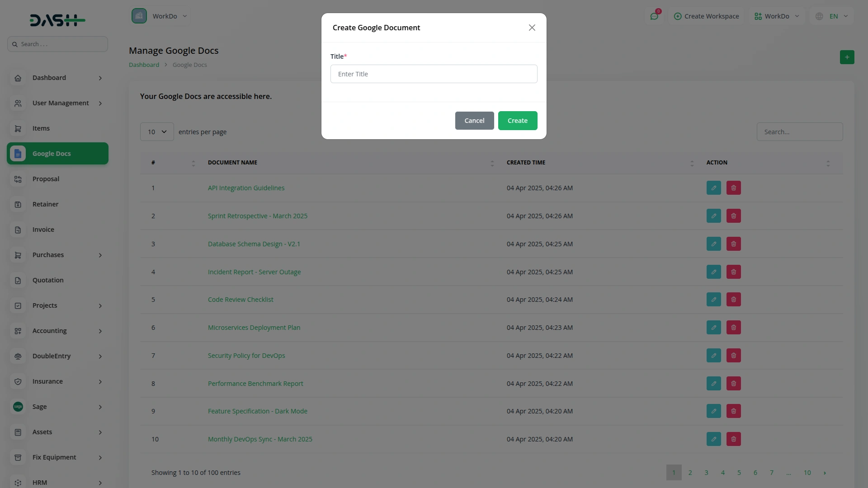Open the messages notification icon
This screenshot has width=868, height=488.
click(x=654, y=16)
